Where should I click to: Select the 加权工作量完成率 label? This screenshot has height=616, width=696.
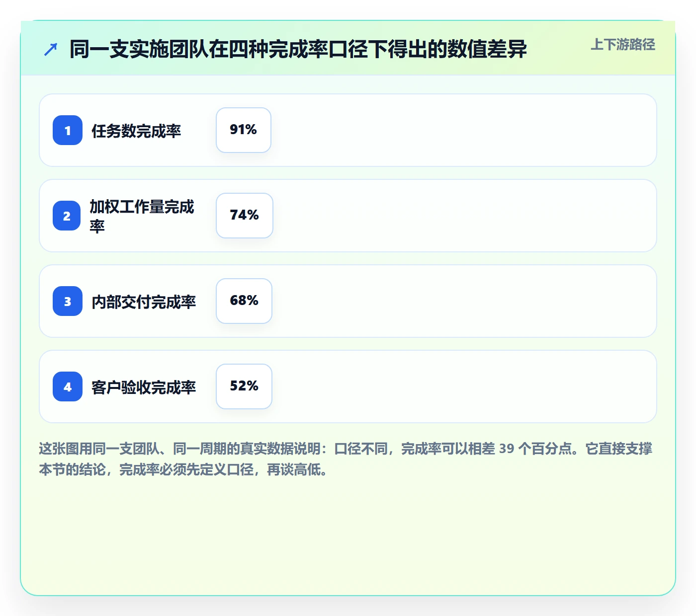tap(142, 216)
